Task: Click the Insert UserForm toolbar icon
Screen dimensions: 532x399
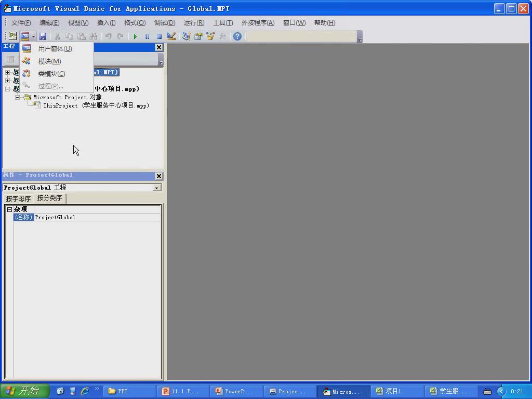Action: pos(25,36)
